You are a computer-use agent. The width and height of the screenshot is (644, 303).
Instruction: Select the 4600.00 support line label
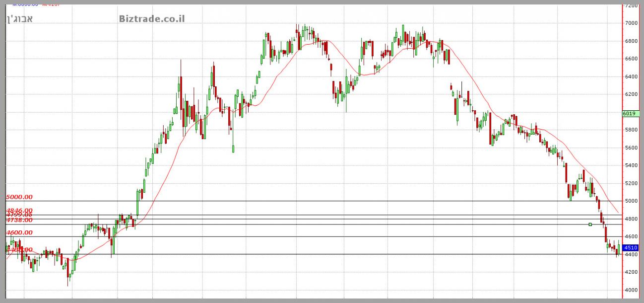click(19, 232)
